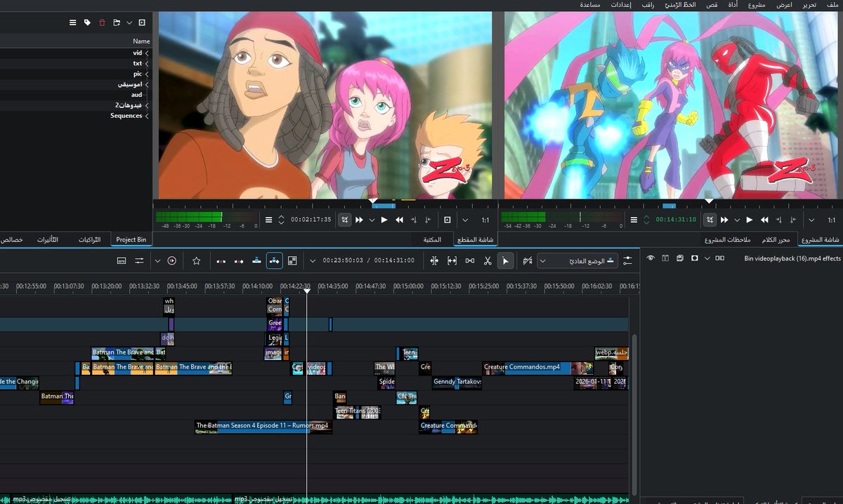The height and width of the screenshot is (504, 843).
Task: Click project monitor ruler zone marker
Action: (669, 205)
